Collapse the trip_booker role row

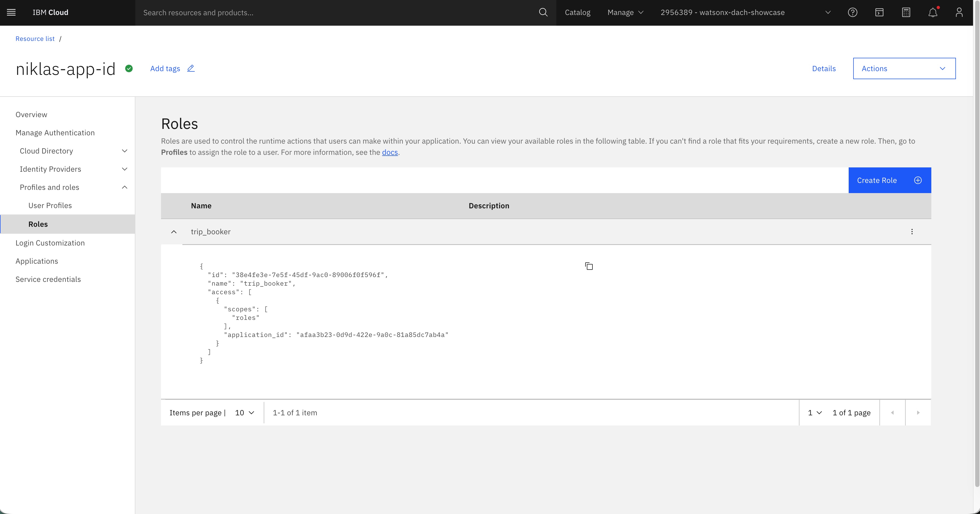[x=174, y=232]
